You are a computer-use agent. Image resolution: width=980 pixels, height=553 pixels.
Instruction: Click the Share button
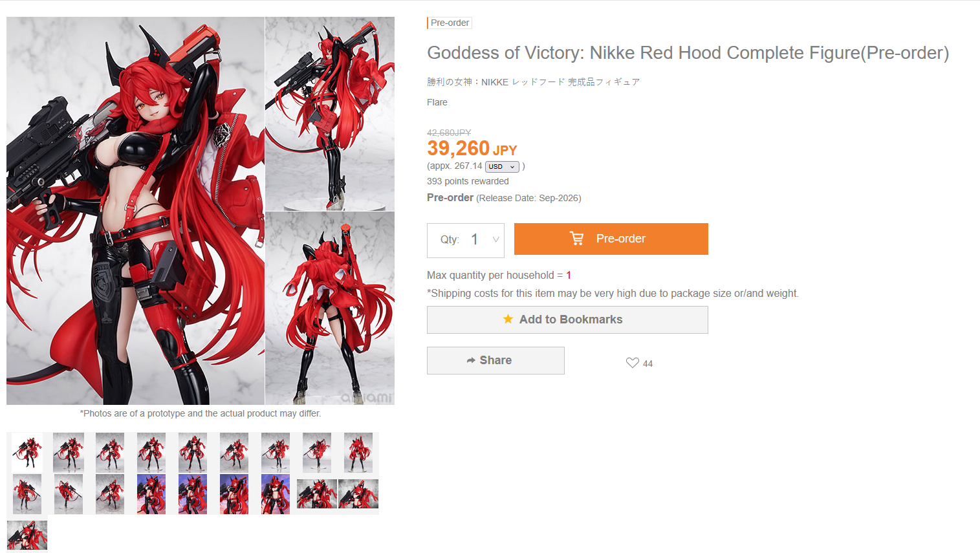(x=495, y=360)
